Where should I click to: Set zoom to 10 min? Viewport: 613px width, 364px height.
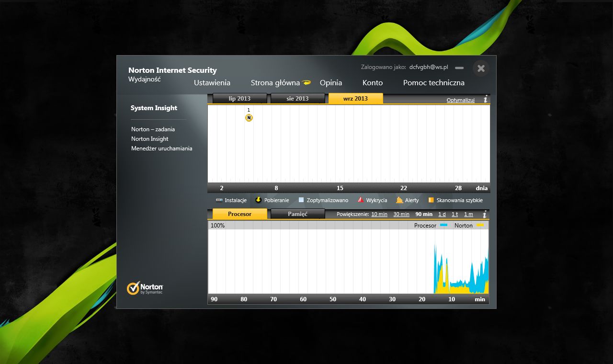[379, 214]
